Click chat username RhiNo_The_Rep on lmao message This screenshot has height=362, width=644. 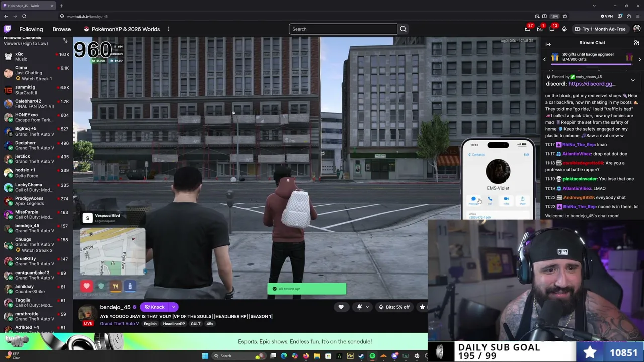point(579,145)
